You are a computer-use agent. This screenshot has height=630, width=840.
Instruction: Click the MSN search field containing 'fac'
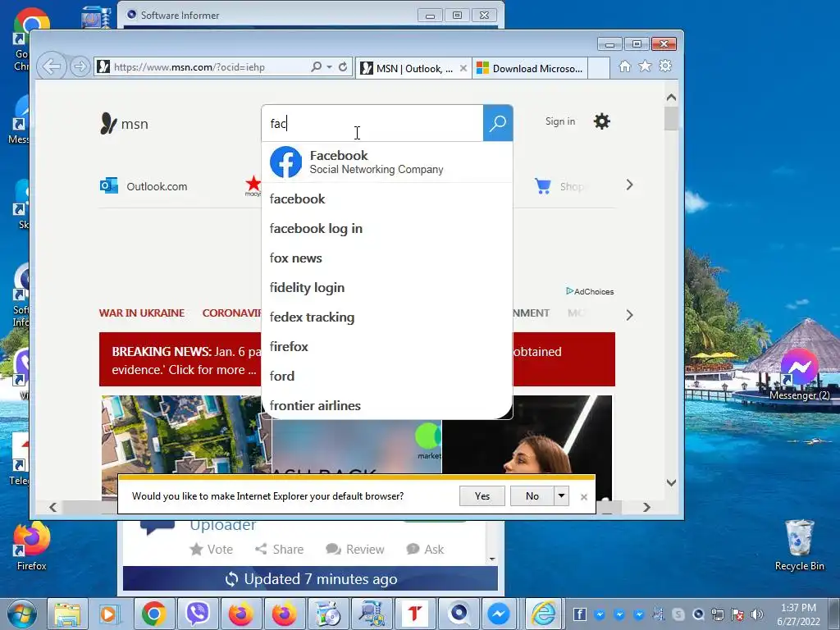pos(373,123)
